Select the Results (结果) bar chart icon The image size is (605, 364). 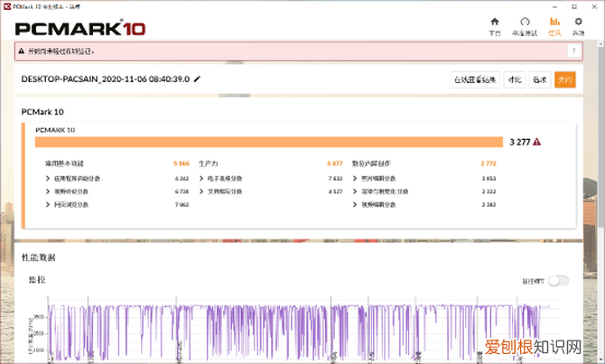pos(554,24)
